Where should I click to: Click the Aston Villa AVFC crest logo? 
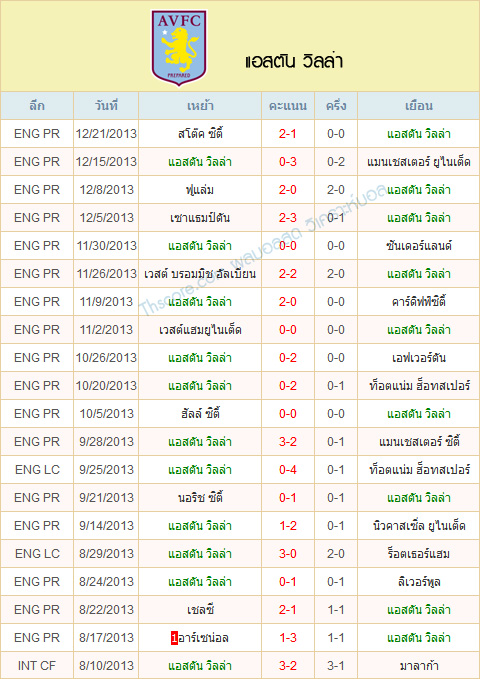[178, 47]
